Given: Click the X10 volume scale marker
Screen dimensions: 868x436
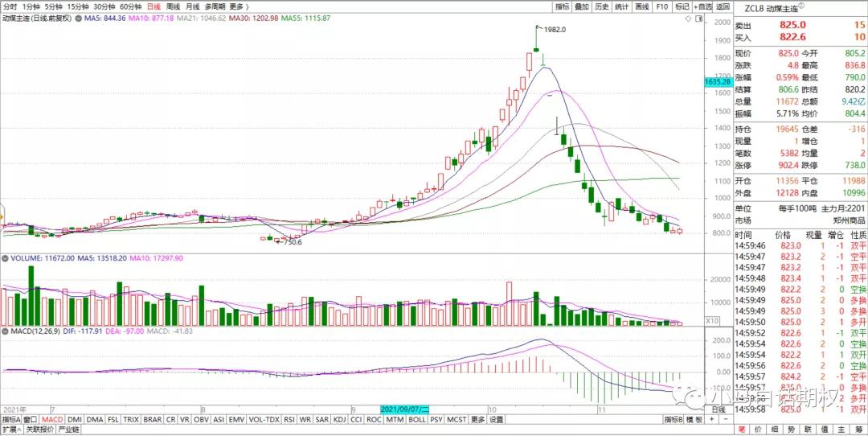Looking at the screenshot, I should coord(712,321).
